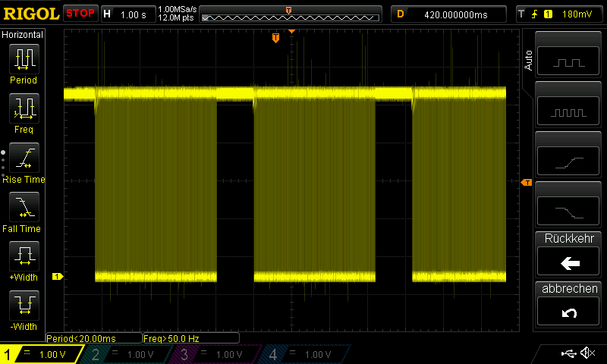Click the Rückkehr back arrow button
Viewport: 607px width, 364px height.
coord(568,262)
